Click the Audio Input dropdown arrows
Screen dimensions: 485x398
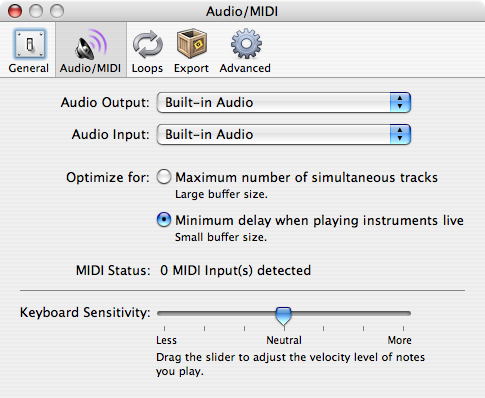[x=400, y=134]
